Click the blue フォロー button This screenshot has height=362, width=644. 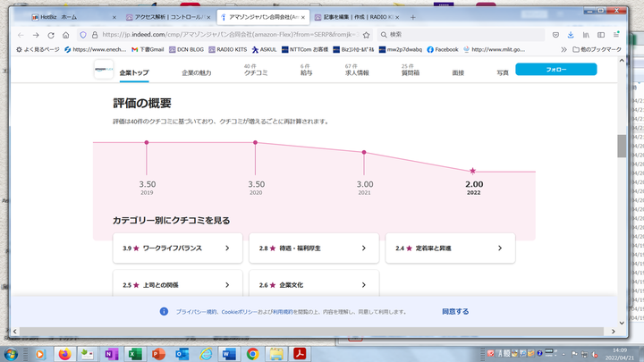click(555, 69)
